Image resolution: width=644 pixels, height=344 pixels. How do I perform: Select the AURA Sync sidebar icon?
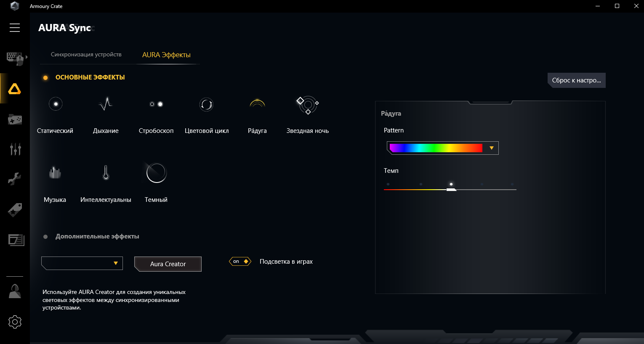coord(15,89)
